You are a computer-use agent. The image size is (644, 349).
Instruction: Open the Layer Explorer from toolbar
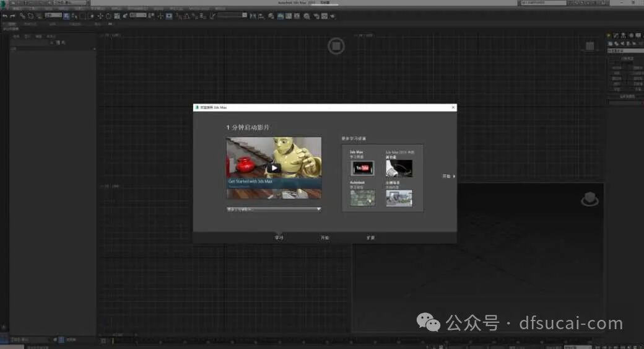[x=271, y=16]
